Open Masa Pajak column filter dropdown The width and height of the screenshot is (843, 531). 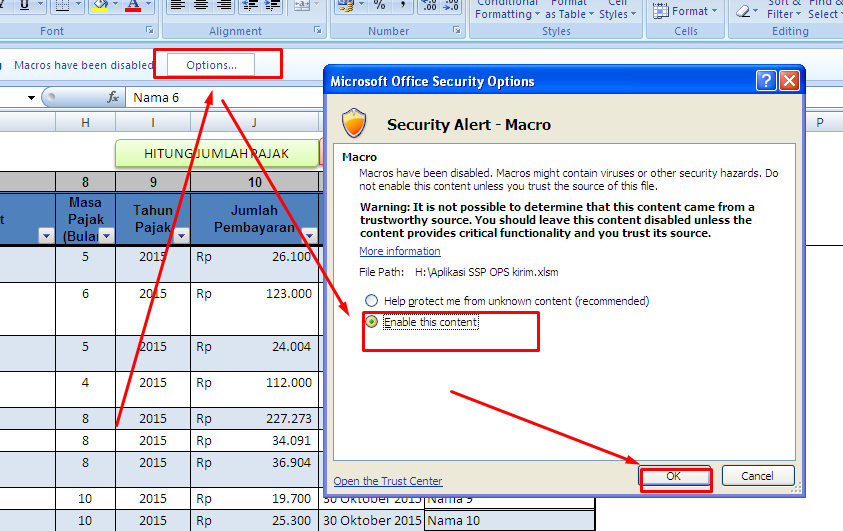[107, 235]
